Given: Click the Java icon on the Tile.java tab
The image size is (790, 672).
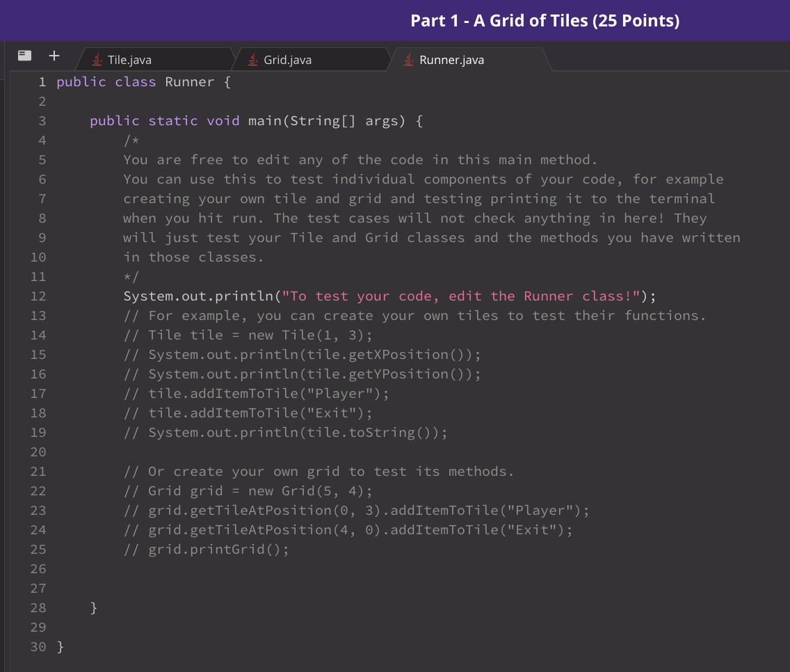Looking at the screenshot, I should pos(97,60).
